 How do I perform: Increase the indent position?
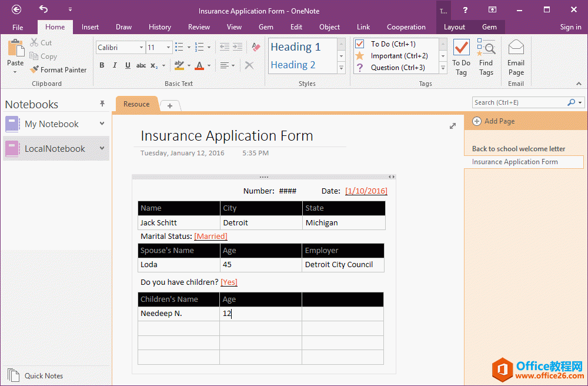pos(238,47)
